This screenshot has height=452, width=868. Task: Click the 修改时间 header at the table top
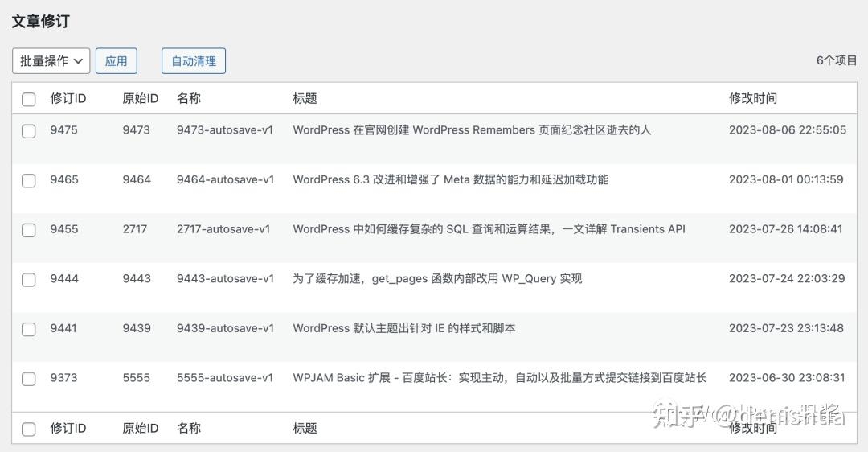(753, 99)
